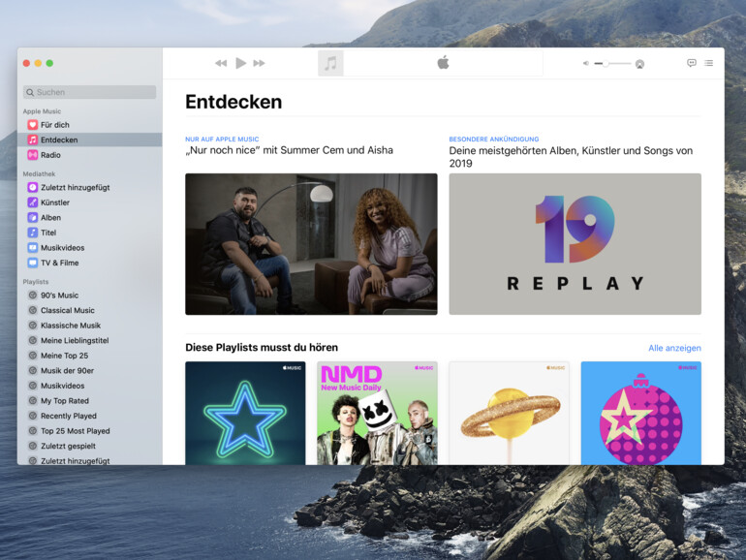
Task: Click the Apple logo in the toolbar
Action: (443, 62)
